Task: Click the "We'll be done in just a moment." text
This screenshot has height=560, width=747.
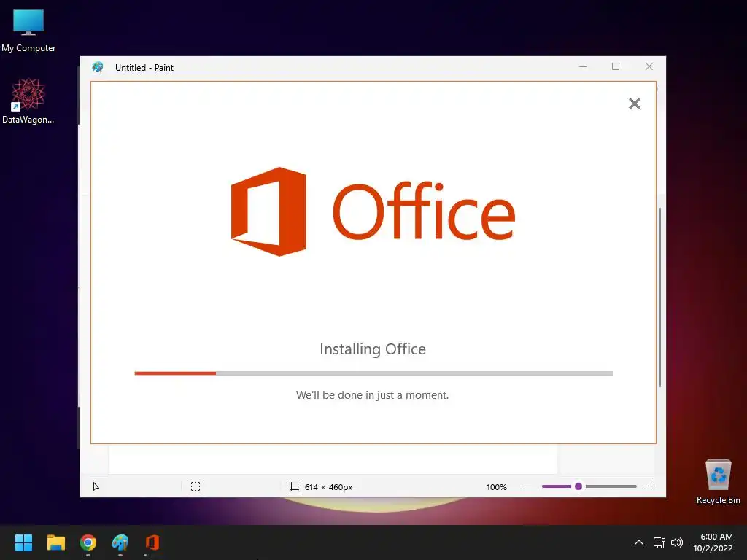Action: click(372, 394)
